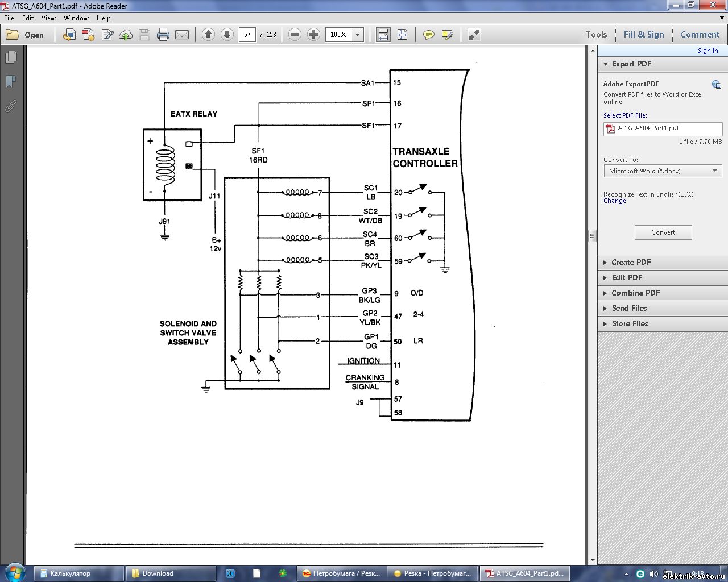Viewport: 728px width, 582px height.
Task: Open the View menu
Action: [x=48, y=18]
